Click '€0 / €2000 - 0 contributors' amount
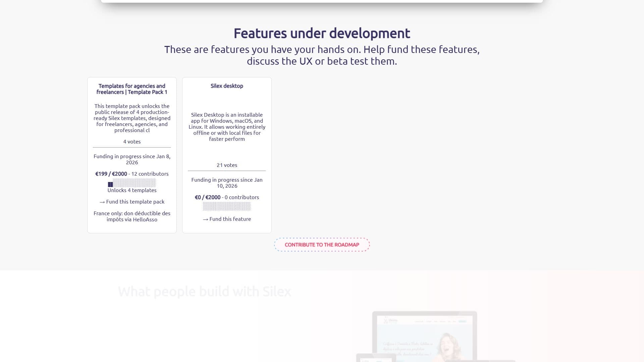This screenshot has height=362, width=644. point(227,197)
